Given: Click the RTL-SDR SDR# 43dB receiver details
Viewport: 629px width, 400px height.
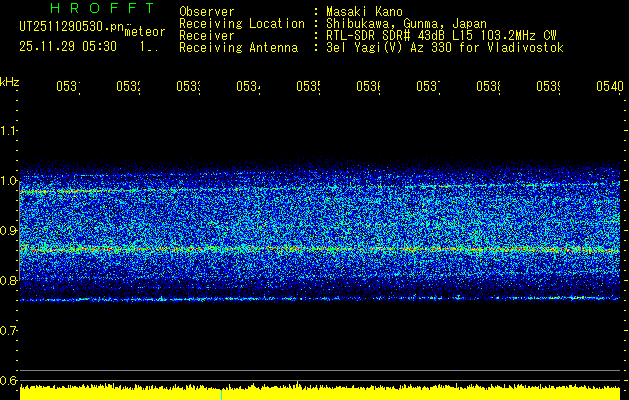Looking at the screenshot, I should point(441,36).
